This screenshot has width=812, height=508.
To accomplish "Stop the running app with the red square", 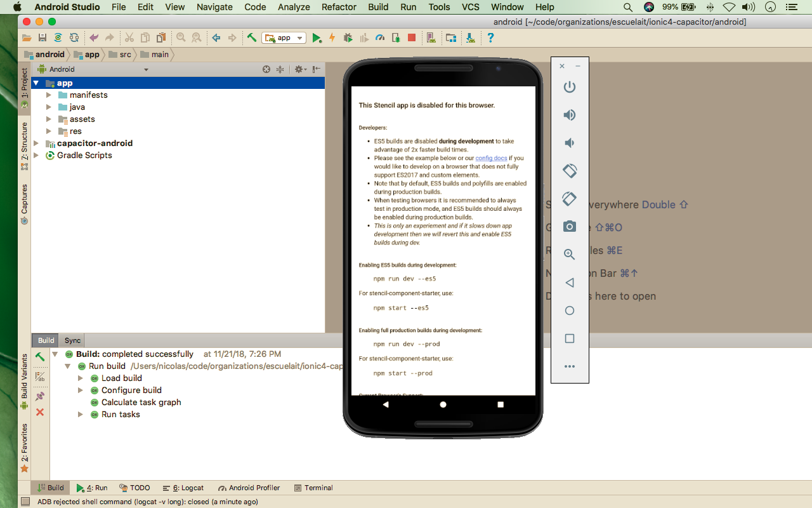I will pos(412,37).
